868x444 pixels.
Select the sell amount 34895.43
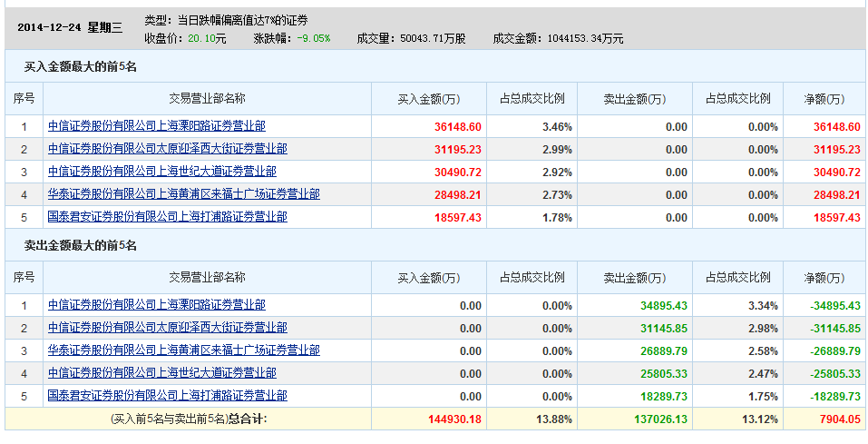(x=664, y=306)
